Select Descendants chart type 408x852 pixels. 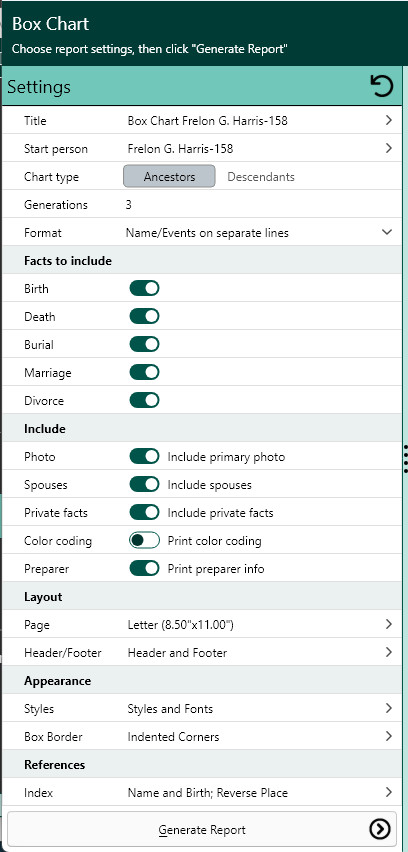[x=261, y=177]
